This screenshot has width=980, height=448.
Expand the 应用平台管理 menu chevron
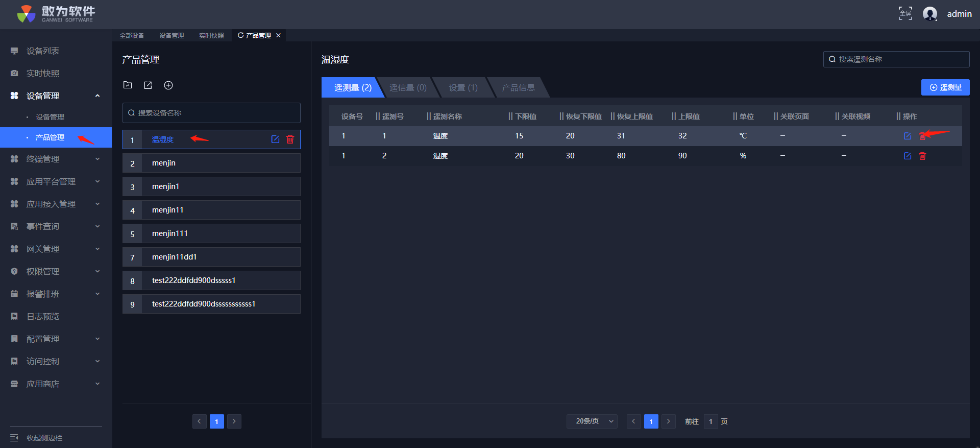[97, 182]
